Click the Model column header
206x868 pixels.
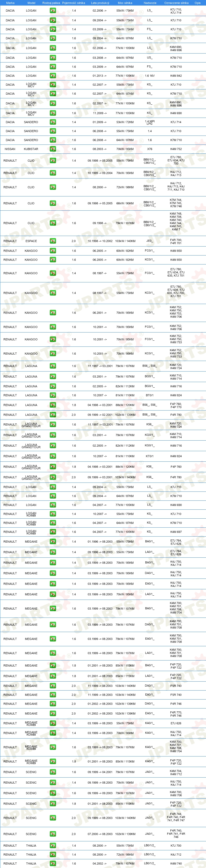pyautogui.click(x=31, y=3)
